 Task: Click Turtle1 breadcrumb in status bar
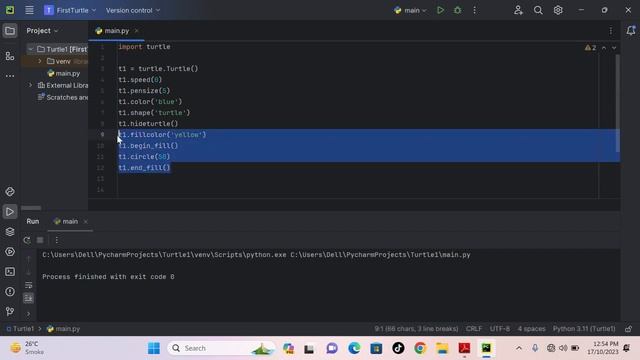[20, 329]
